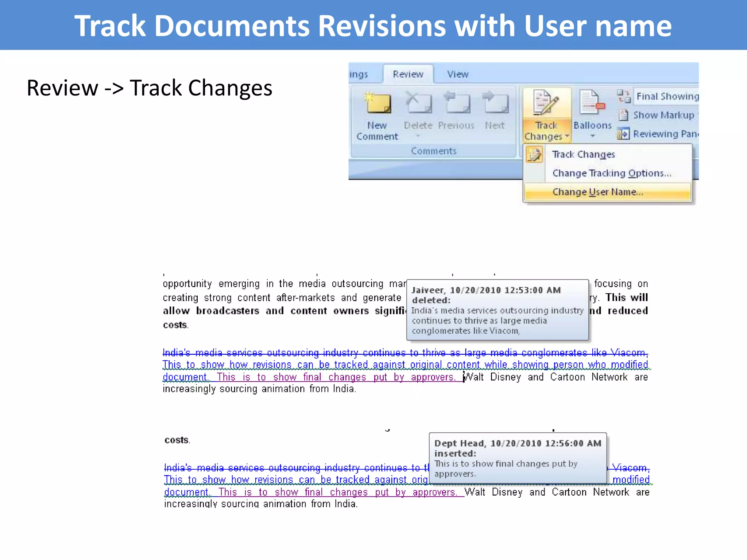
Task: Open the Final Showing Markup combo box
Action: (x=667, y=96)
